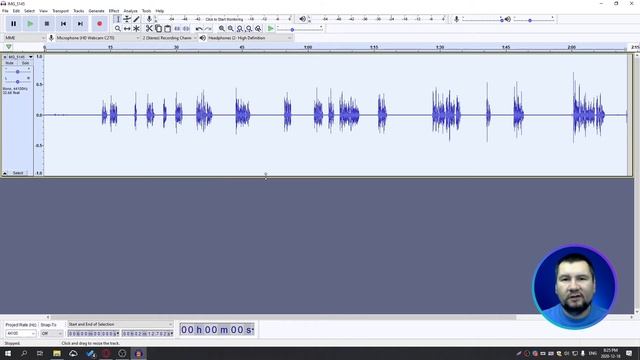Screen dimensions: 640x360
Task: Open the File menu
Action: click(x=5, y=11)
